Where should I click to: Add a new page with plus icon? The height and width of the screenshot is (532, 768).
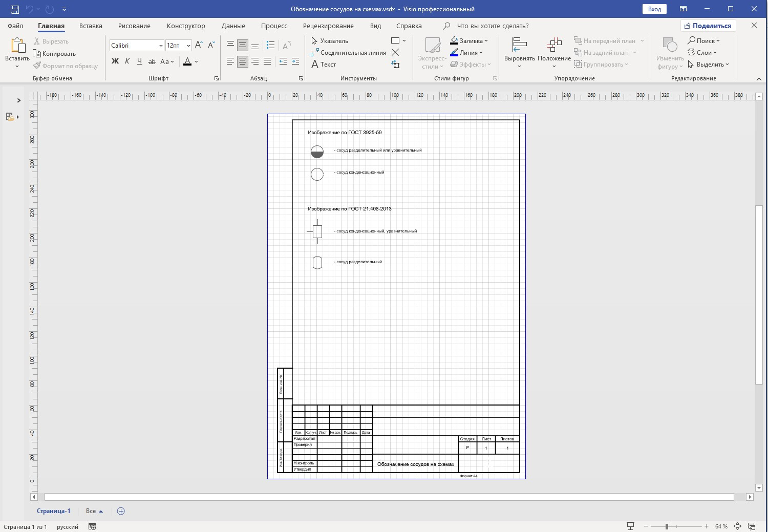(121, 511)
